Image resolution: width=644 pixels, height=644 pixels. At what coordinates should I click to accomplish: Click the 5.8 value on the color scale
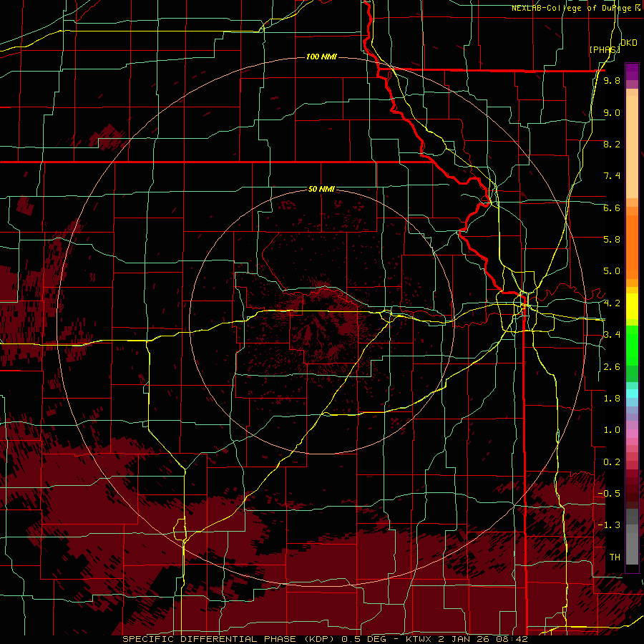(x=612, y=240)
